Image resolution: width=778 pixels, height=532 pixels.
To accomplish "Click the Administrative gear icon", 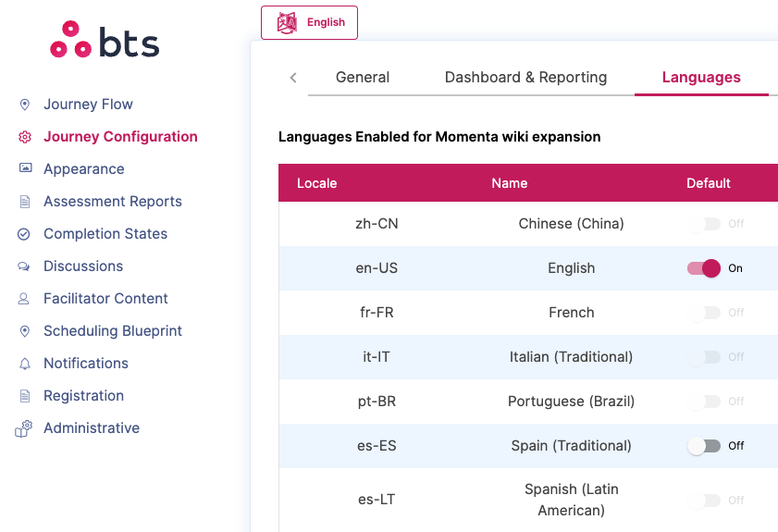I will point(23,428).
